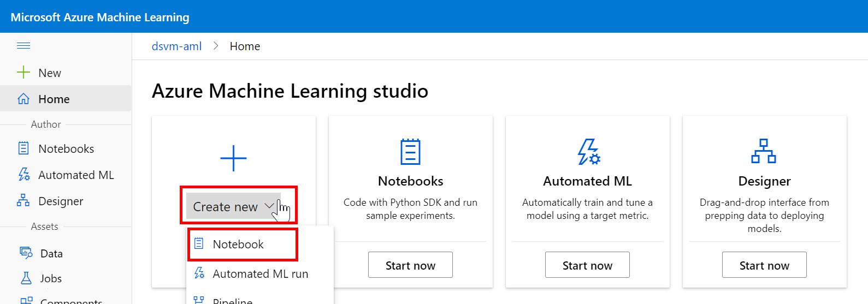Click the Create new chevron arrow
Image resolution: width=868 pixels, height=304 pixels.
(x=269, y=206)
